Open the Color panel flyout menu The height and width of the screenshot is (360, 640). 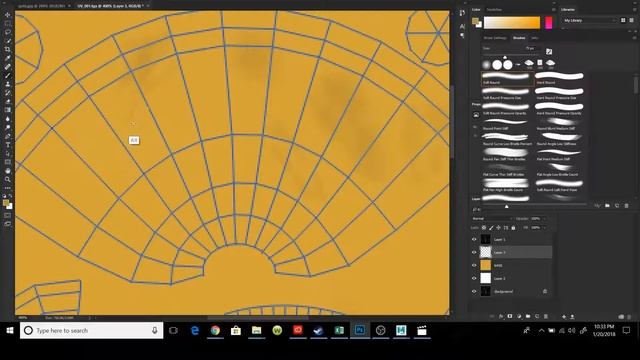553,9
